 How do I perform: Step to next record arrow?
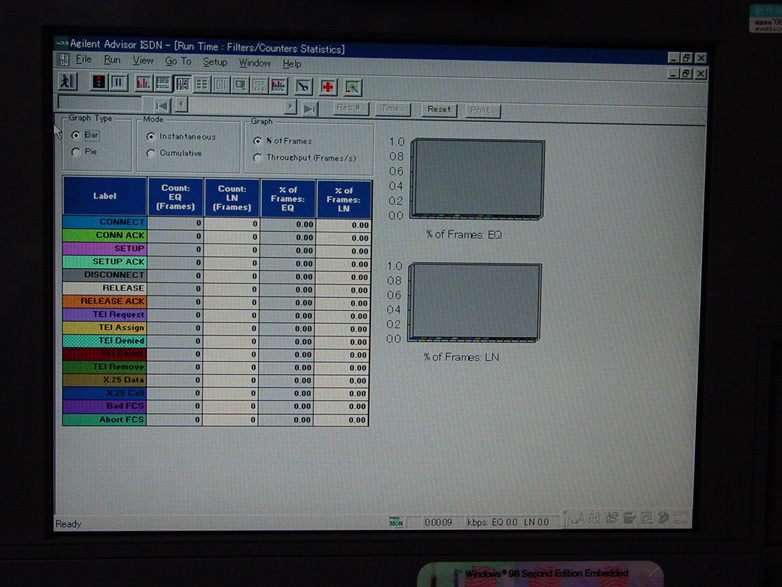pos(290,107)
